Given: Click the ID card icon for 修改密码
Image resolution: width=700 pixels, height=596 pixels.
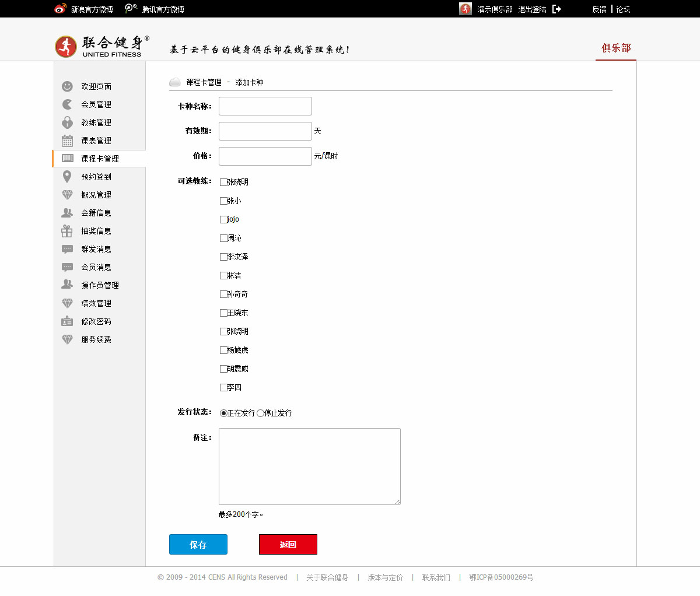Looking at the screenshot, I should [x=67, y=321].
